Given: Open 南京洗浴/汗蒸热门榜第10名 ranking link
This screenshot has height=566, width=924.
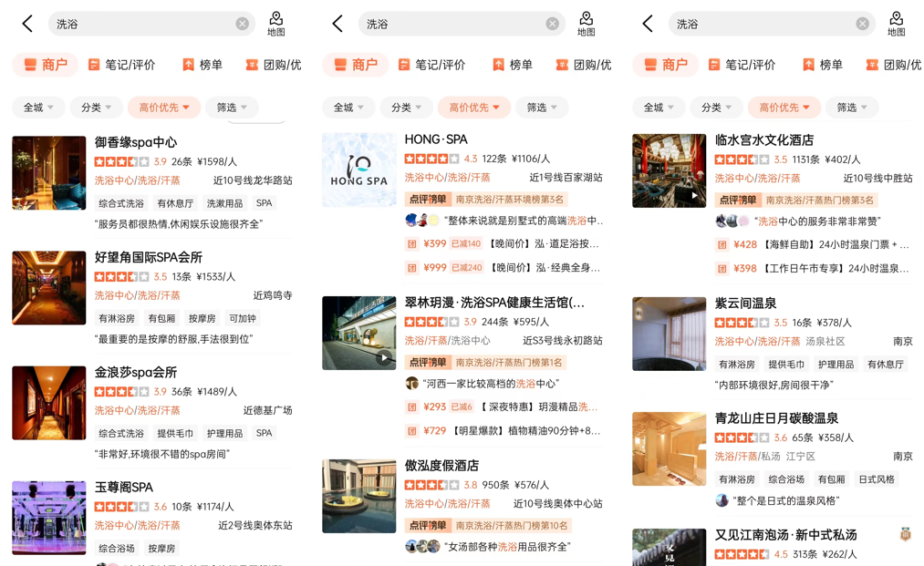Looking at the screenshot, I should click(x=512, y=525).
